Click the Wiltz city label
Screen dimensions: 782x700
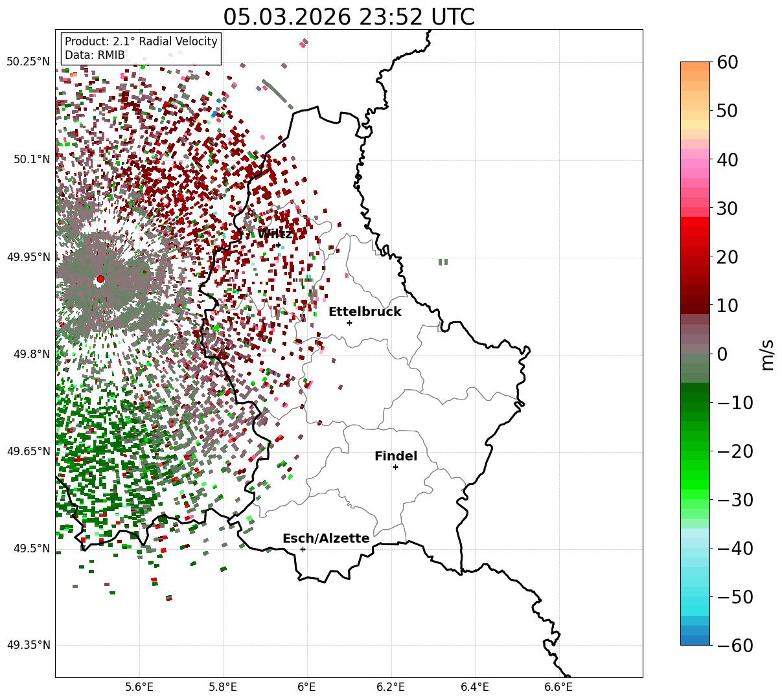pyautogui.click(x=275, y=234)
